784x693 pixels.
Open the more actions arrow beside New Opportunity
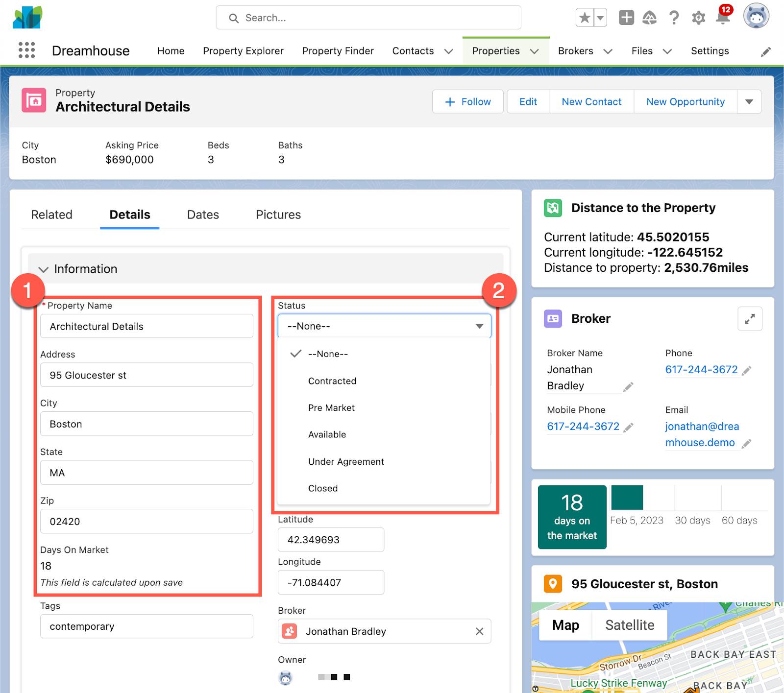pos(749,101)
